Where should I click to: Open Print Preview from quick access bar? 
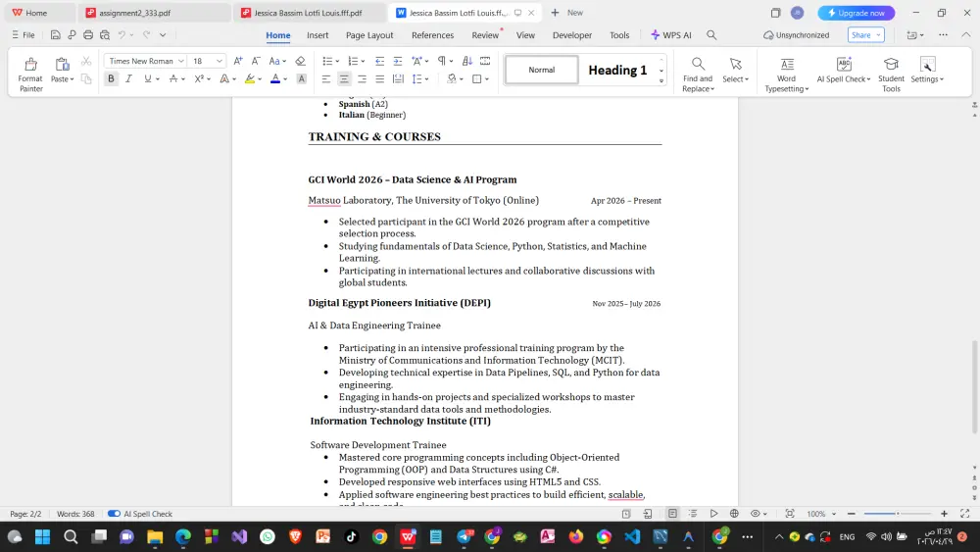tap(105, 35)
